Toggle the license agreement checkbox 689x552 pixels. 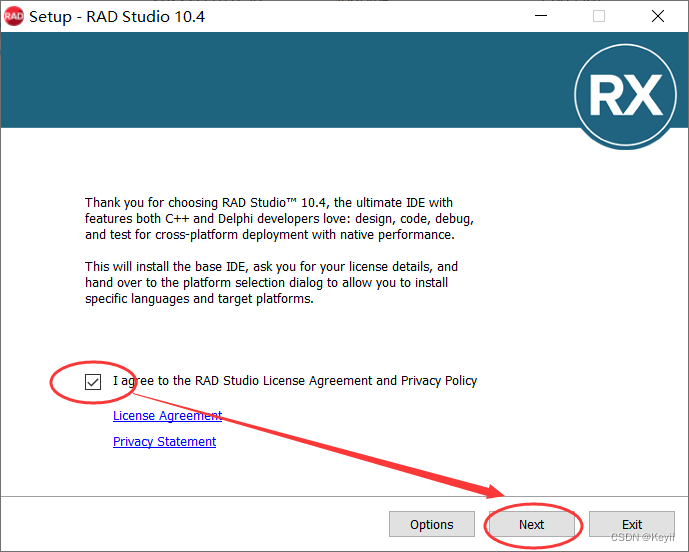coord(93,381)
